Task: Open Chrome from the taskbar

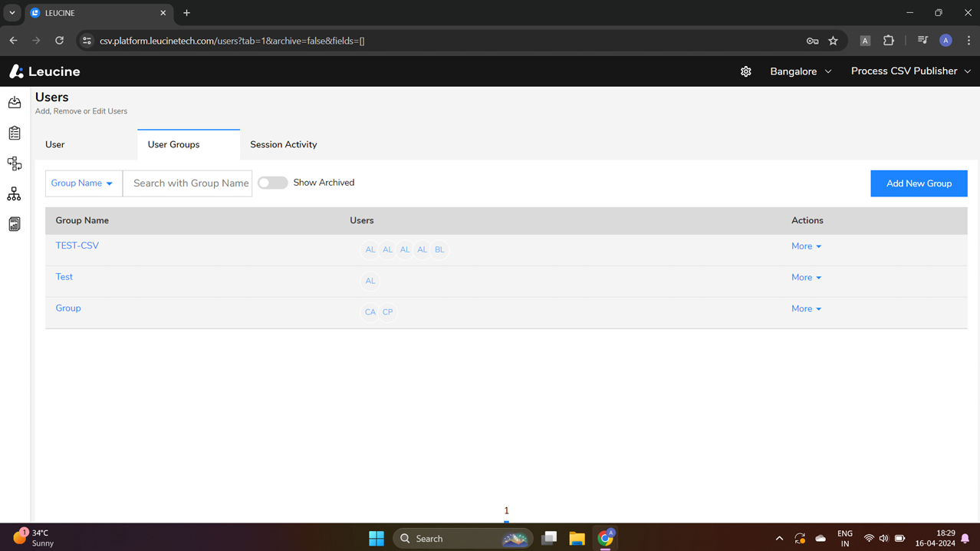Action: click(605, 539)
